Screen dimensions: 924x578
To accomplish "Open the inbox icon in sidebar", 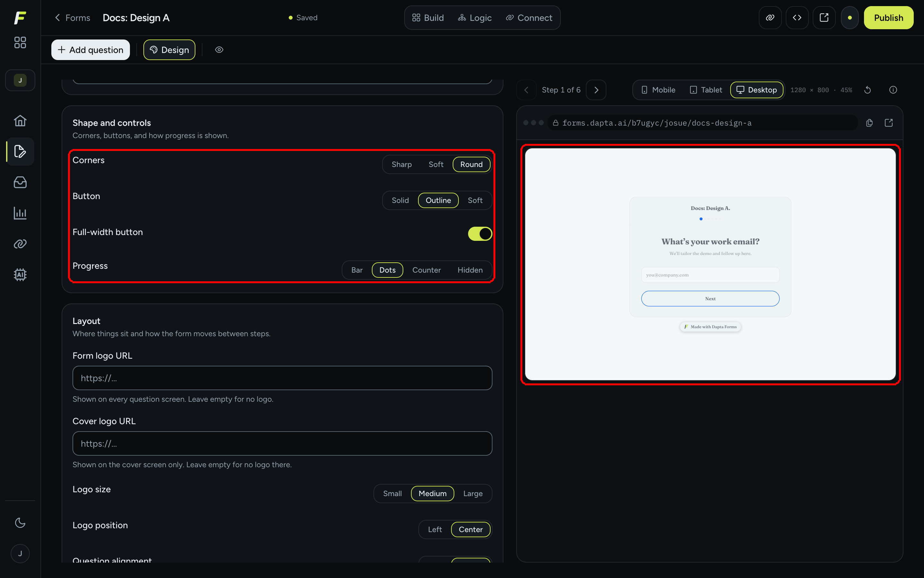I will pos(20,182).
